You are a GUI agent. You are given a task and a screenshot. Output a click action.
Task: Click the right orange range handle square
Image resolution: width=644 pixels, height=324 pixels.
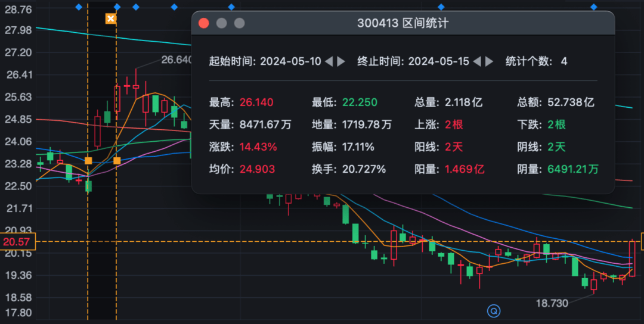[x=117, y=161]
